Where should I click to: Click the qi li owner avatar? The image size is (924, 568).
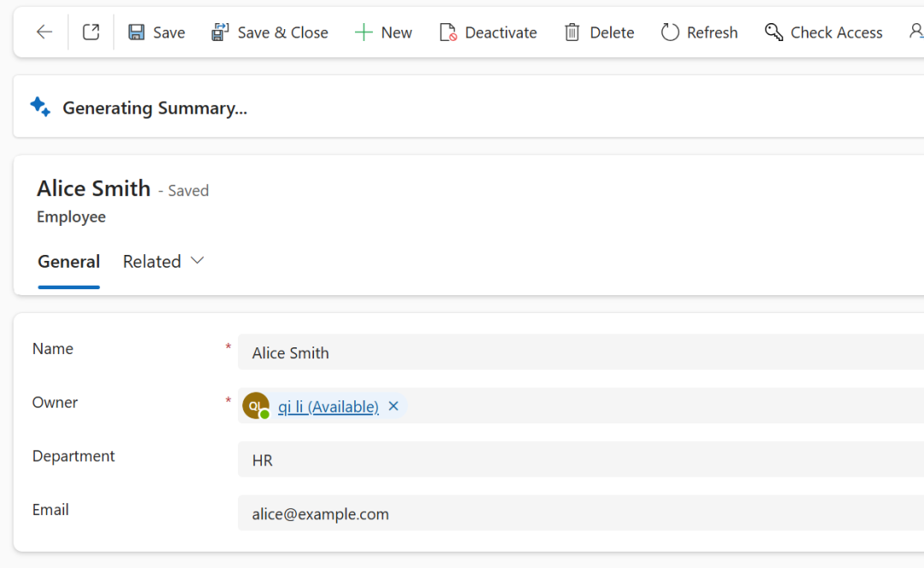point(256,406)
